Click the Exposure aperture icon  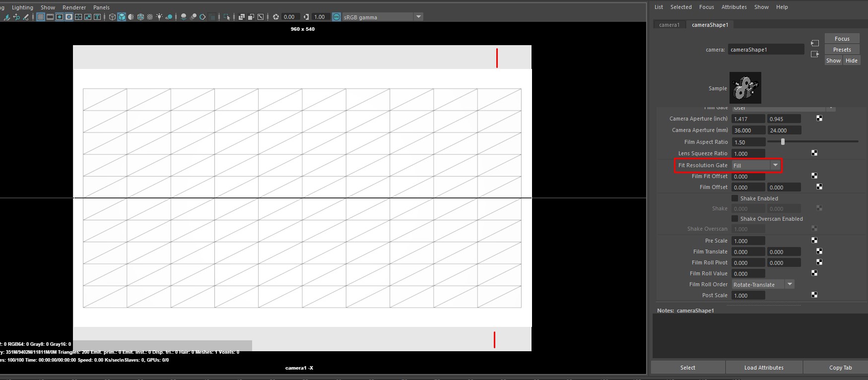[x=276, y=17]
